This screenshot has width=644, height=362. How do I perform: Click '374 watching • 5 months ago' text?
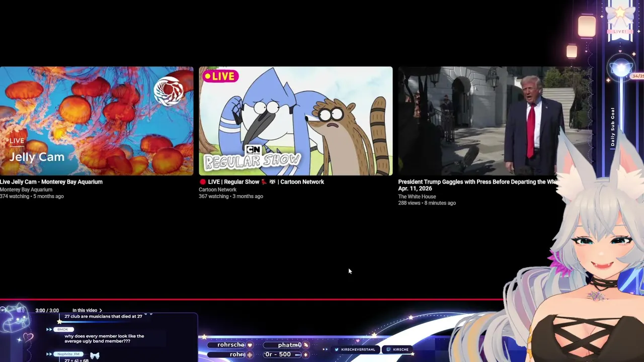(x=32, y=196)
